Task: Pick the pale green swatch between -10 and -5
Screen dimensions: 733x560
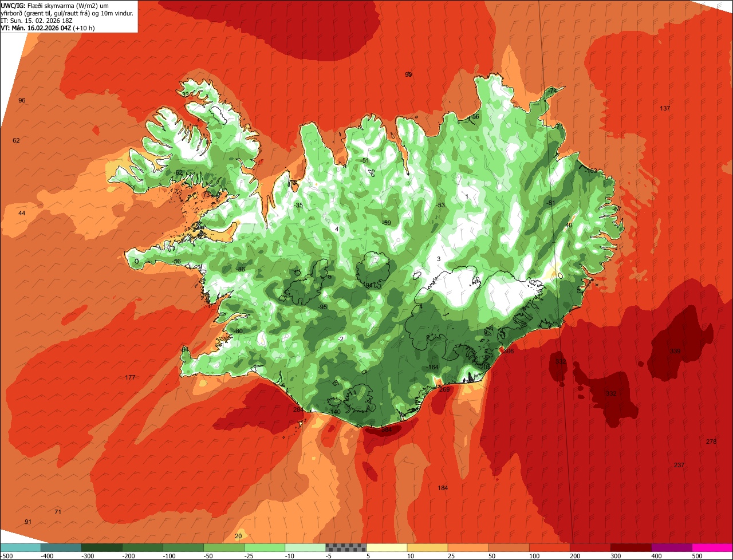Action: tap(305, 547)
